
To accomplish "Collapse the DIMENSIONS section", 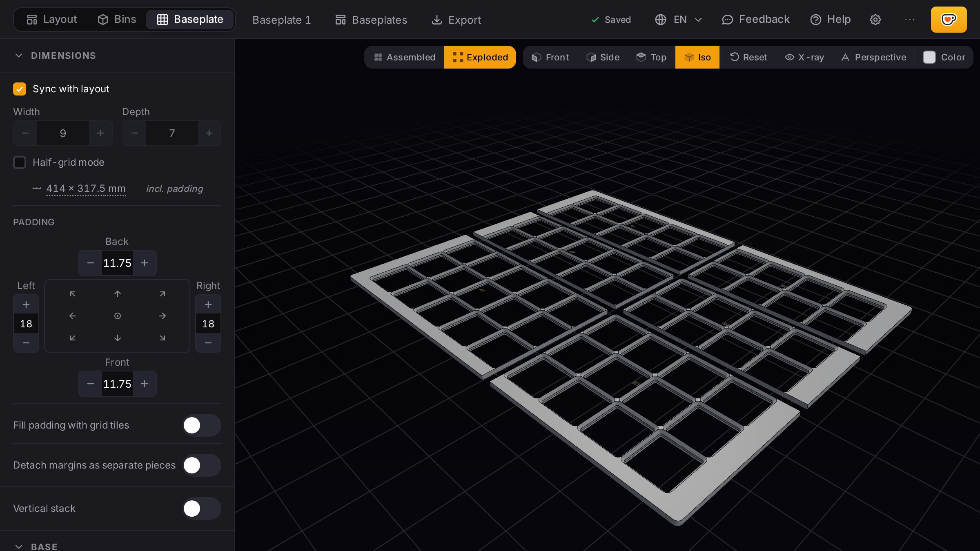I will coord(19,56).
